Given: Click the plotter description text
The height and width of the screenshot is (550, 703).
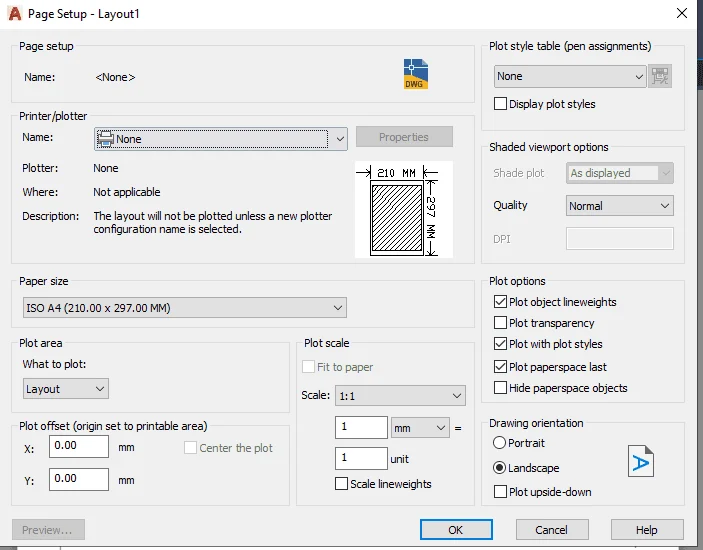Looking at the screenshot, I should click(213, 222).
